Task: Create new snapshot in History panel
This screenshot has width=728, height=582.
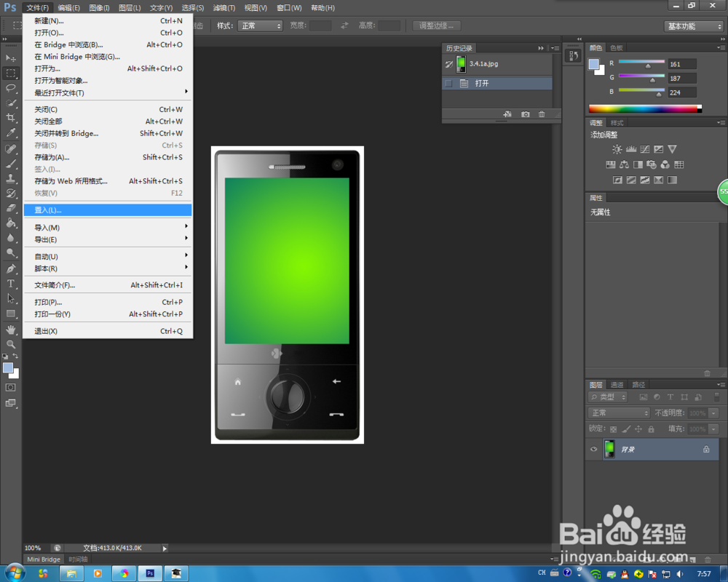Action: (525, 114)
